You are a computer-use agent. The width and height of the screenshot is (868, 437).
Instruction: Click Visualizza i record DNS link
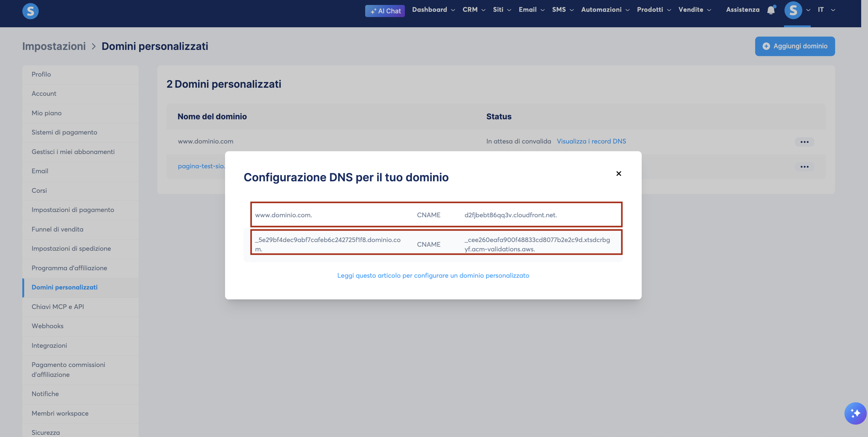tap(591, 141)
